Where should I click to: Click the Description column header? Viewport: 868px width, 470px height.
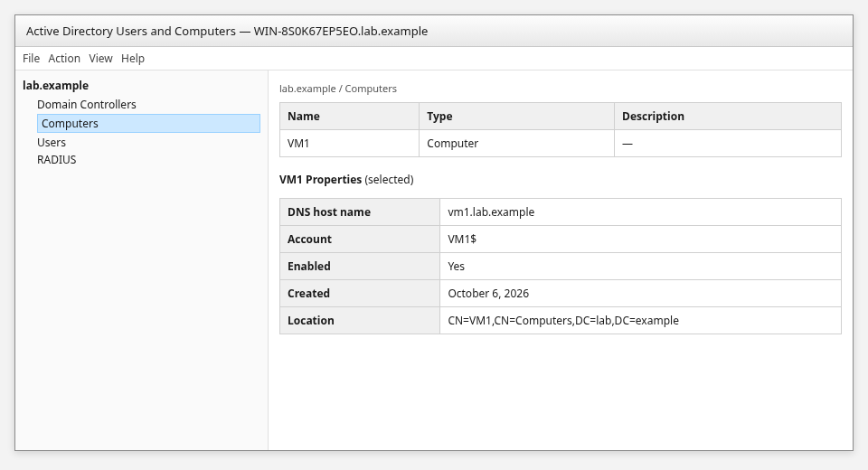(x=727, y=117)
